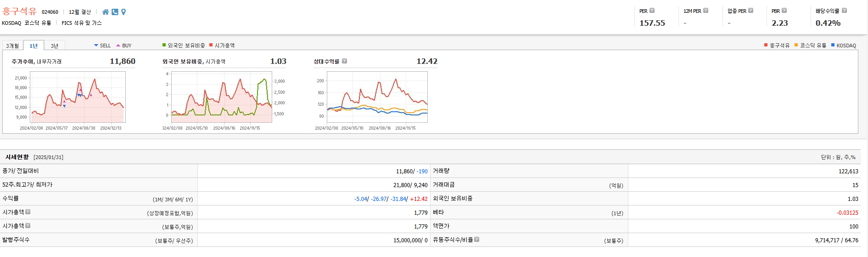
Task: Click chart price value 11,860
Action: tap(123, 61)
